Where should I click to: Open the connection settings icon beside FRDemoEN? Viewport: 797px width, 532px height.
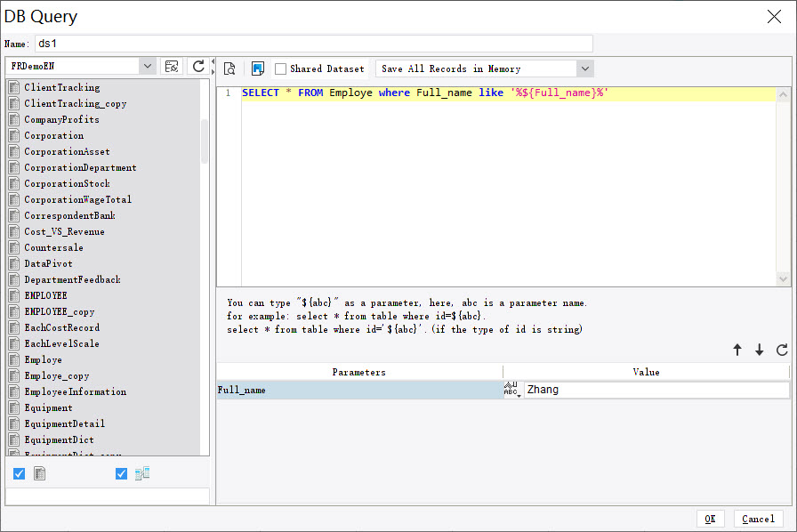172,66
